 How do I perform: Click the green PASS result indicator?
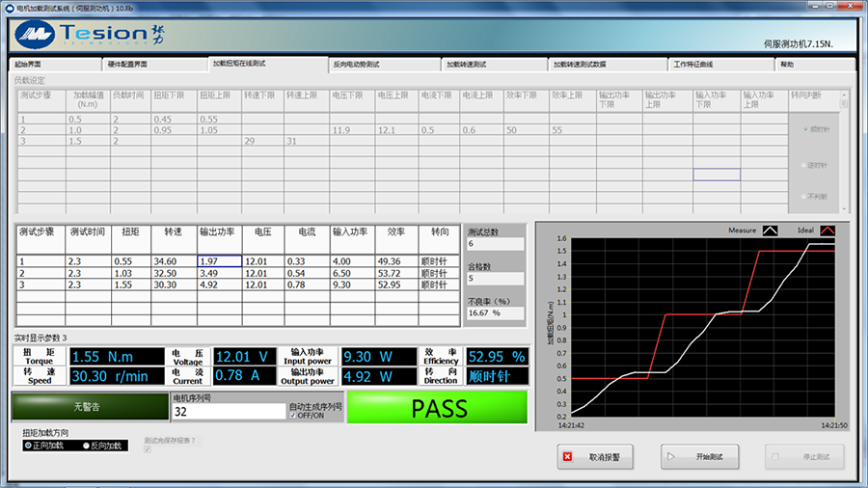pos(438,407)
